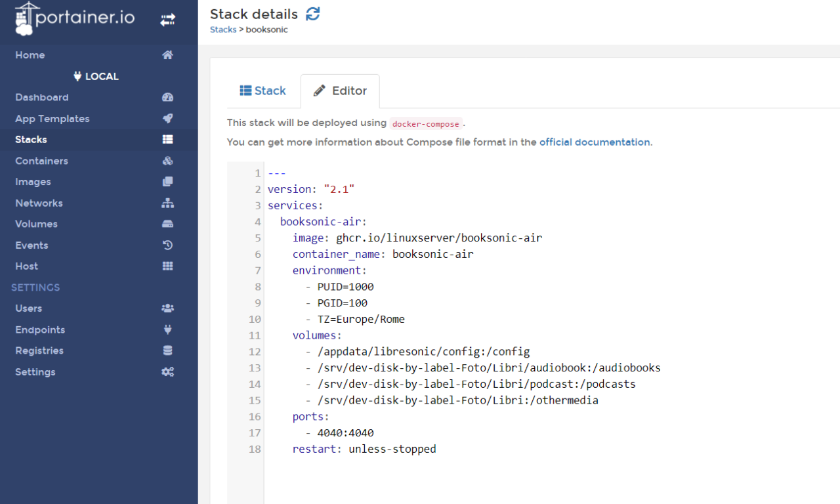The width and height of the screenshot is (840, 504).
Task: Click the Networks sitemap icon
Action: coord(167,203)
